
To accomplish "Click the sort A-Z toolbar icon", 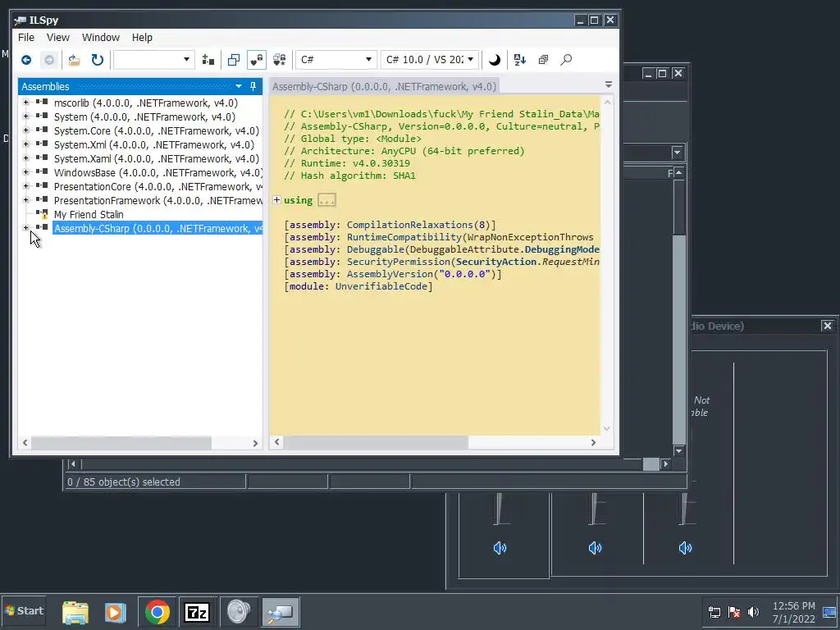I will (519, 60).
